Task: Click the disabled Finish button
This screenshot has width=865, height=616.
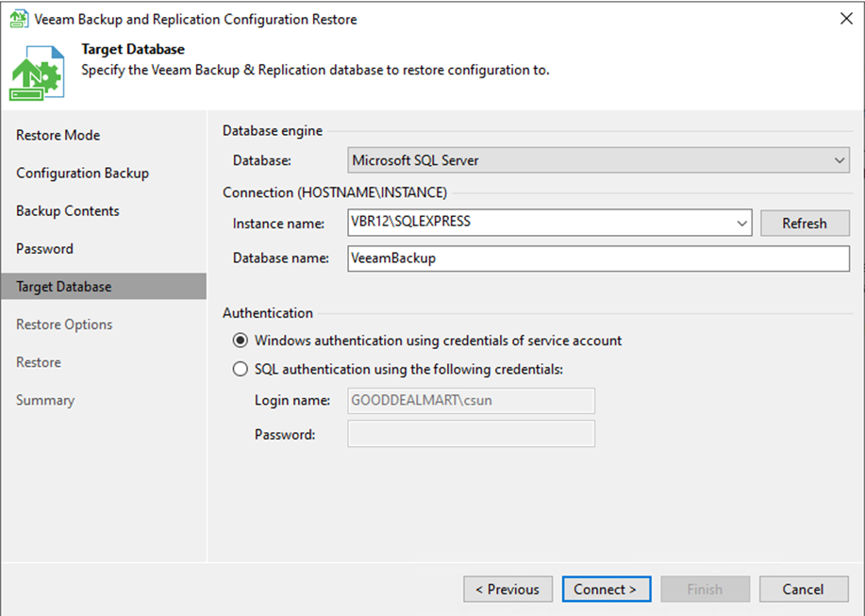Action: [705, 589]
